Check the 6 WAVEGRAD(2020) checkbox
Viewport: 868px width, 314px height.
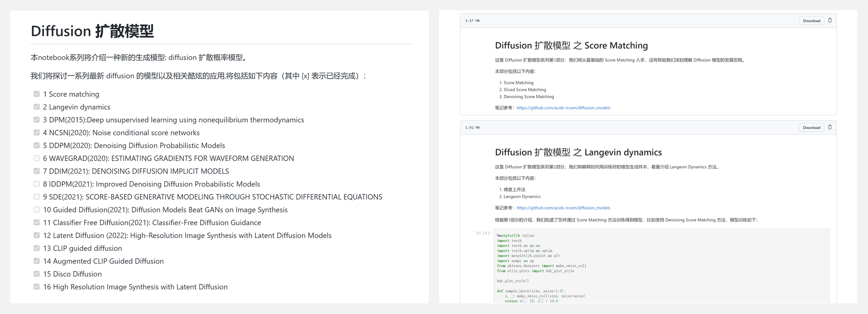pos(36,158)
